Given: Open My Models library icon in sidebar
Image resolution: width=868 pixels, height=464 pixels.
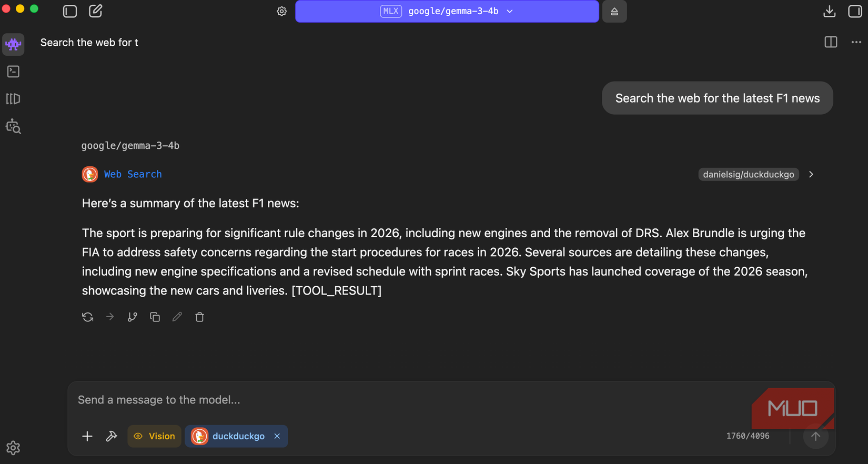Looking at the screenshot, I should pyautogui.click(x=13, y=99).
